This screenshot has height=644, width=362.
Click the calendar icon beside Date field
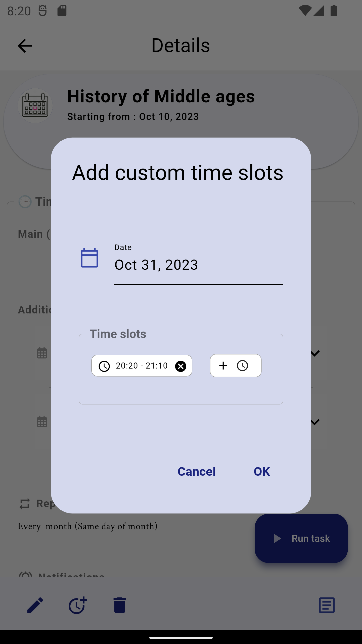coord(89,258)
